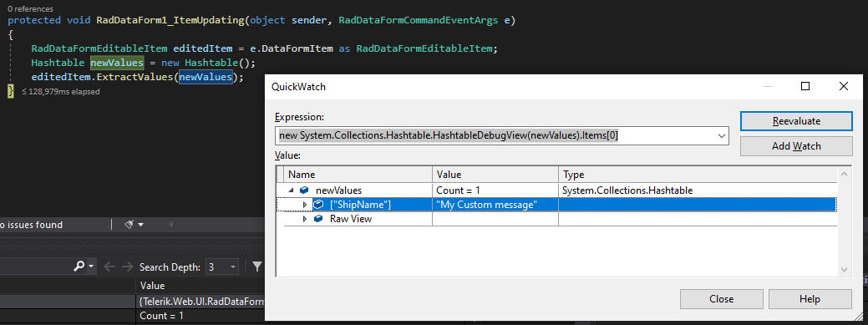Go to next search result arrow
This screenshot has width=868, height=325.
point(127,267)
